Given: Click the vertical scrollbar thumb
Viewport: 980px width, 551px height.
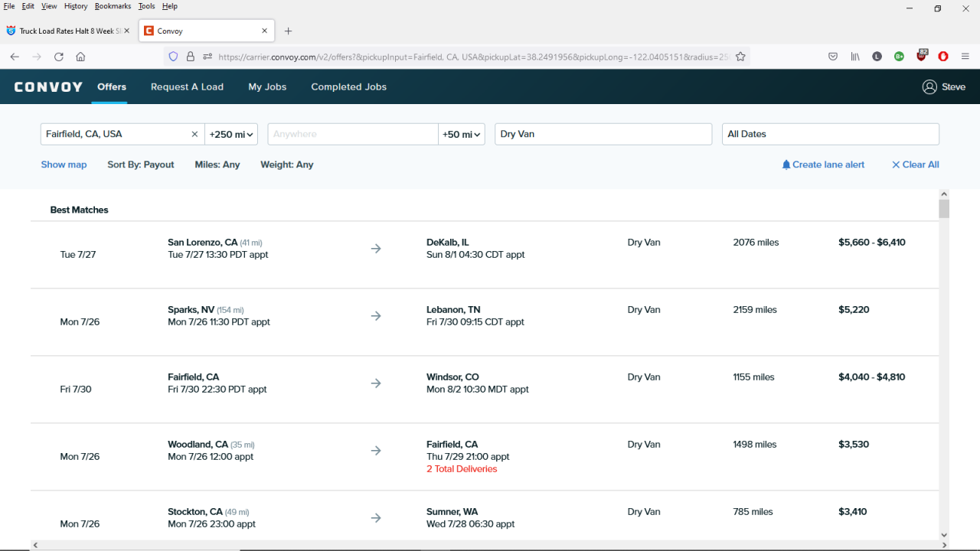Looking at the screenshot, I should [x=944, y=208].
